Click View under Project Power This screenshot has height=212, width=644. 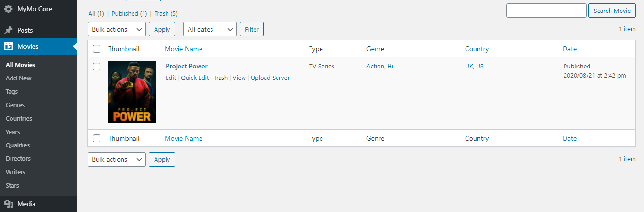[239, 78]
